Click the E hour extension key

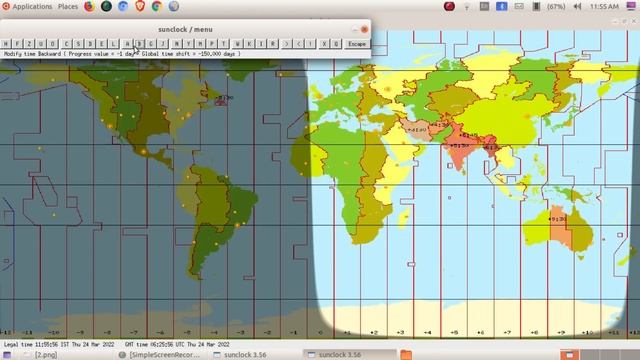102,44
